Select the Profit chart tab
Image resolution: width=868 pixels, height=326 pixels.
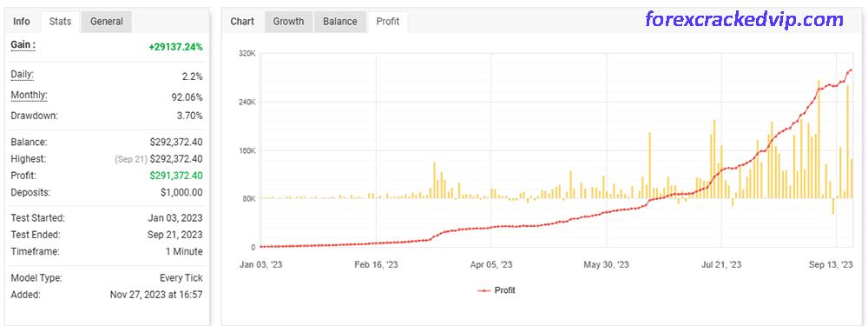click(388, 22)
